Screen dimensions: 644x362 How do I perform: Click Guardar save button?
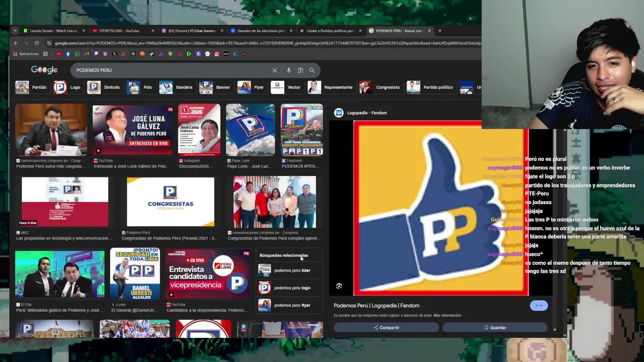pos(495,328)
